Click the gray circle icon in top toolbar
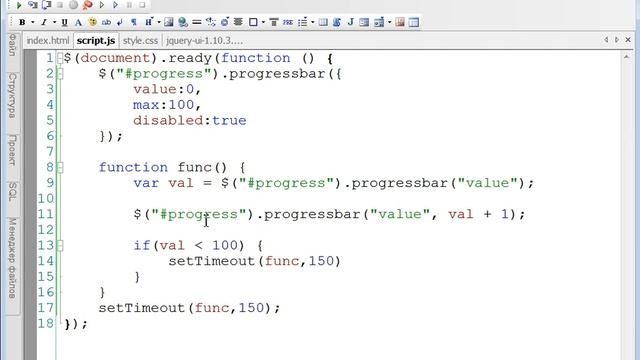640x360 pixels. pos(73,5)
